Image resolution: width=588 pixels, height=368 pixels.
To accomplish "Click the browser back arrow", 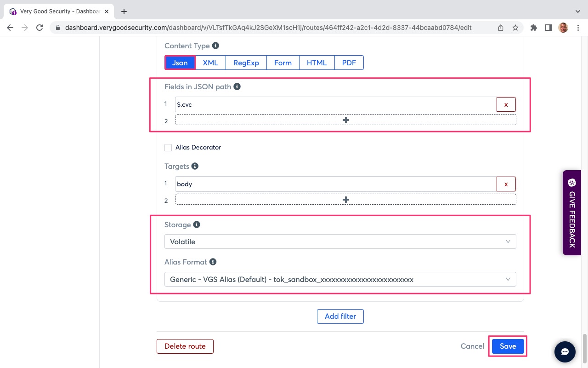I will (x=10, y=28).
